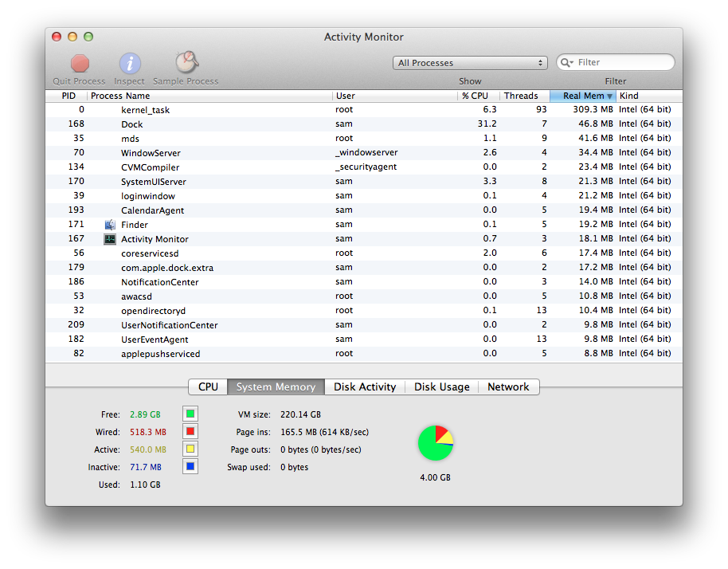Open the Disk Activity tab

(365, 387)
